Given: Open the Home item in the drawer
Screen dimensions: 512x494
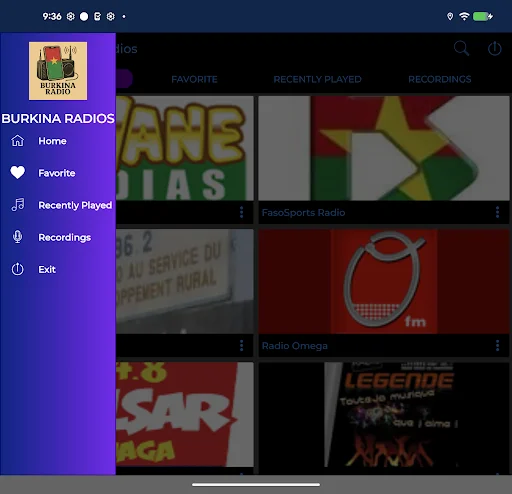Looking at the screenshot, I should click(x=58, y=141).
